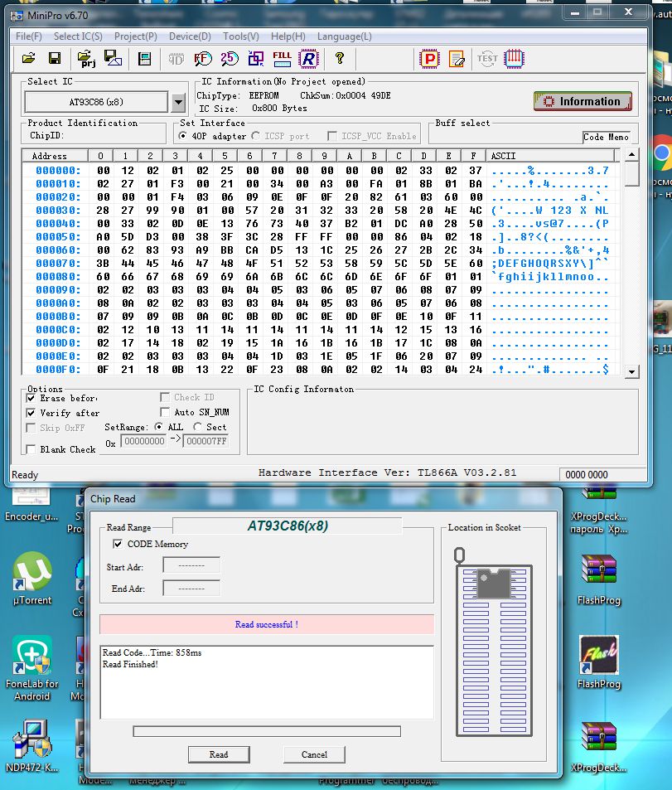Screen dimensions: 672x790
Task: Click the question mark help icon
Action: pyautogui.click(x=339, y=58)
